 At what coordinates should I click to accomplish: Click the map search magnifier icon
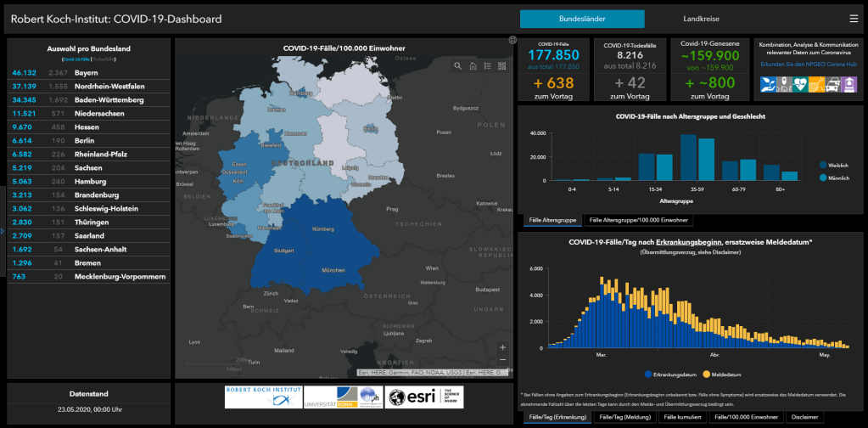click(458, 66)
